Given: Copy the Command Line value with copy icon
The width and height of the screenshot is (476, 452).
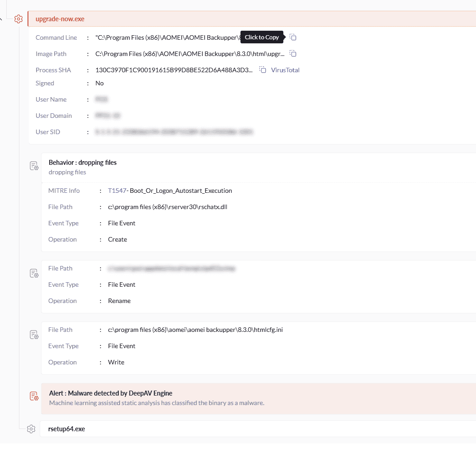Looking at the screenshot, I should [293, 37].
